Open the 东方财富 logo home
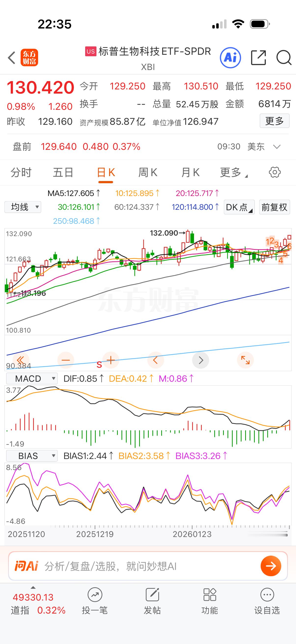This screenshot has width=296, height=644. (x=29, y=57)
